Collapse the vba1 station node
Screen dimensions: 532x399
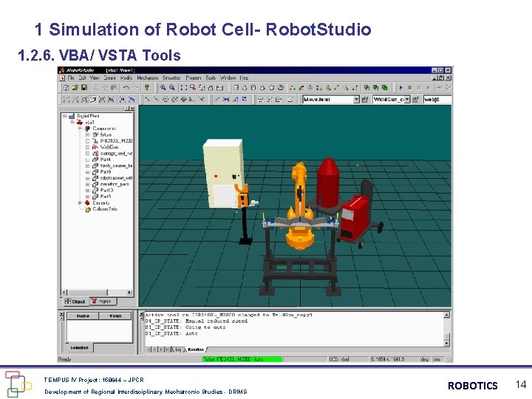(72, 122)
